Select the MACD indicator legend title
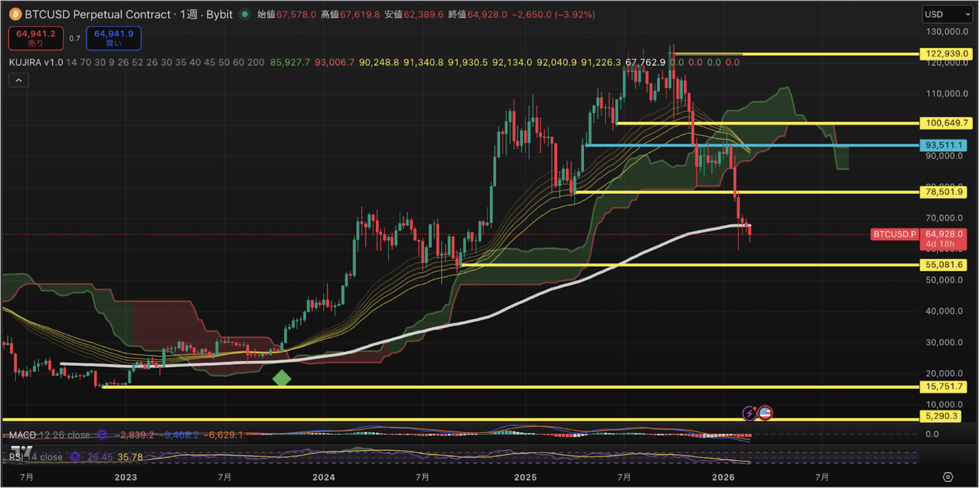The width and height of the screenshot is (980, 488). [x=23, y=435]
